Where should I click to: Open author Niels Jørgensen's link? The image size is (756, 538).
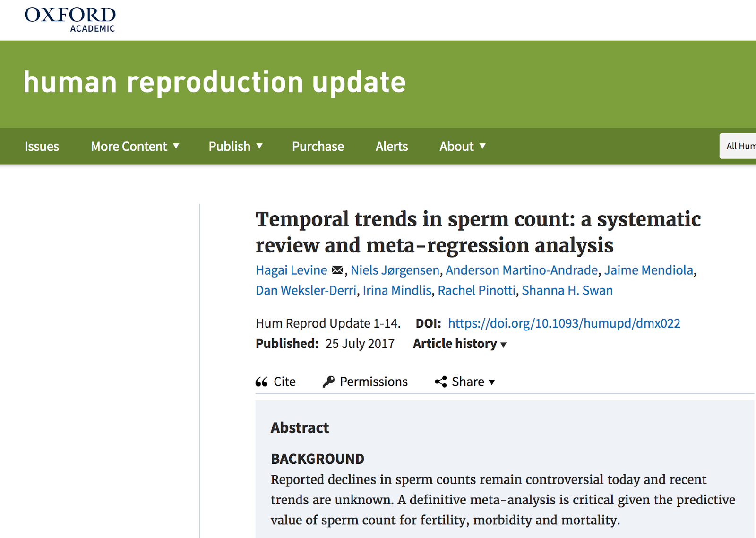pos(395,270)
